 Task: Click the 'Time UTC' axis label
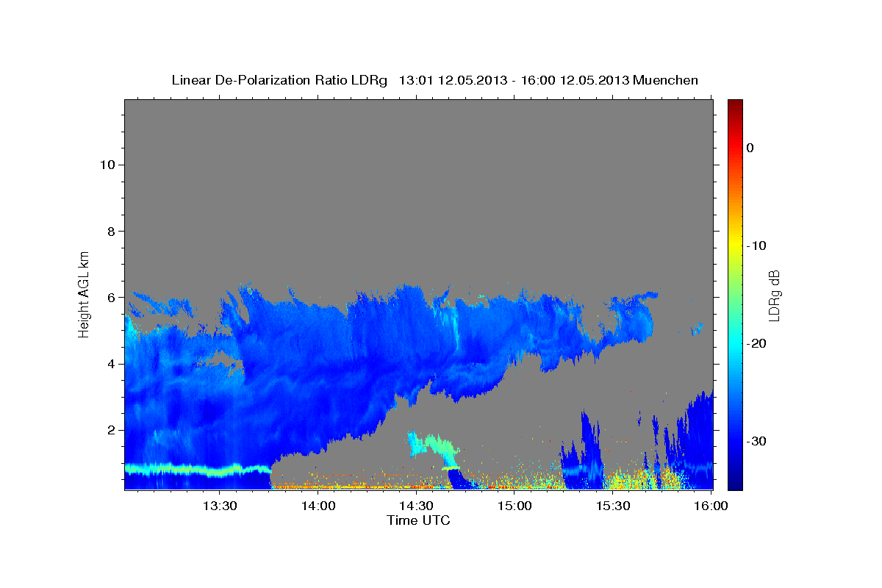(418, 520)
